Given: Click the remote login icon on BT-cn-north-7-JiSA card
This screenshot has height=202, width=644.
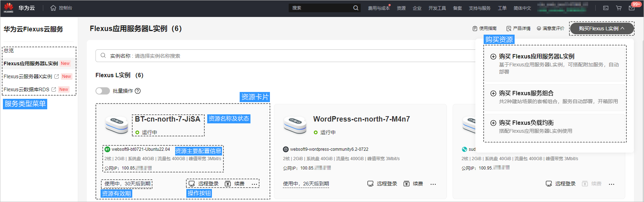Looking at the screenshot, I should tap(192, 184).
